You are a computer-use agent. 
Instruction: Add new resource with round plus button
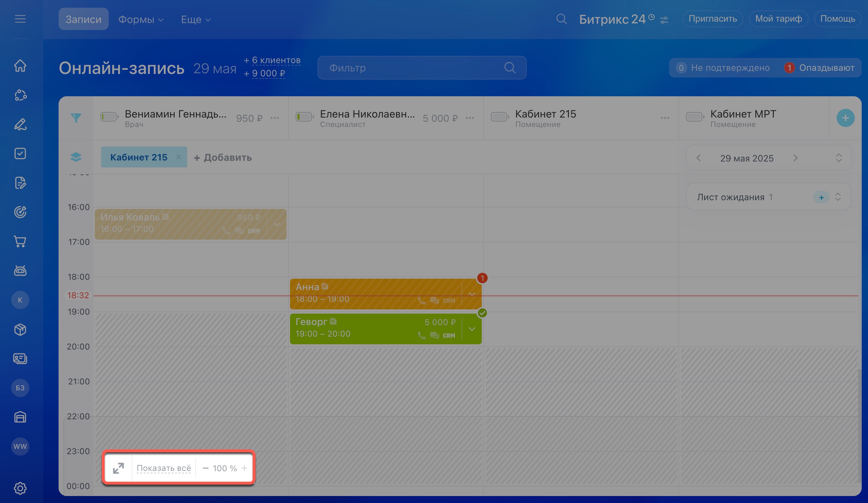(845, 118)
